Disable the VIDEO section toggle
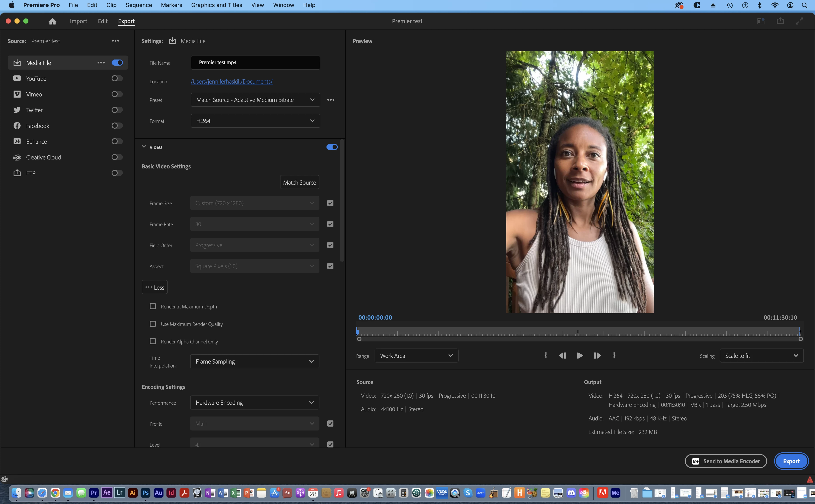This screenshot has height=504, width=815. tap(332, 147)
